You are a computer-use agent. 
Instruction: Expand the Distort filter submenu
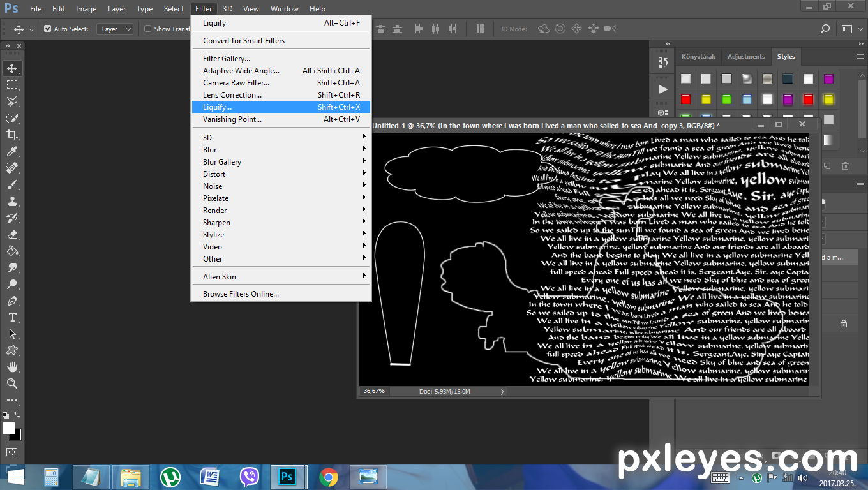click(281, 174)
